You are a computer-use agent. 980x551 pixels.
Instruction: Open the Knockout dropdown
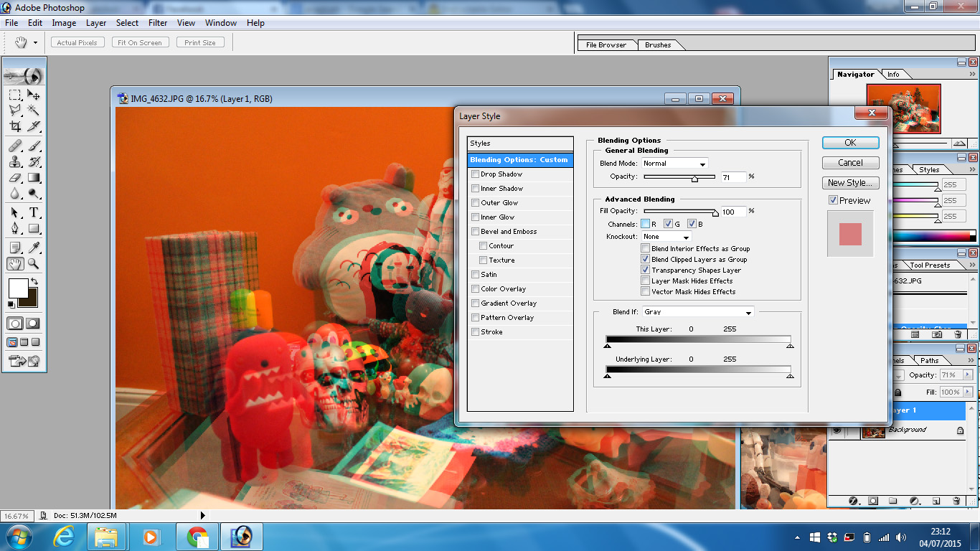666,237
